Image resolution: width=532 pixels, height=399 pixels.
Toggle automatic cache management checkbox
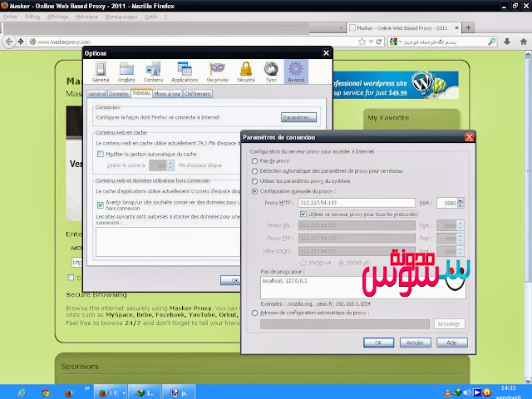(101, 154)
